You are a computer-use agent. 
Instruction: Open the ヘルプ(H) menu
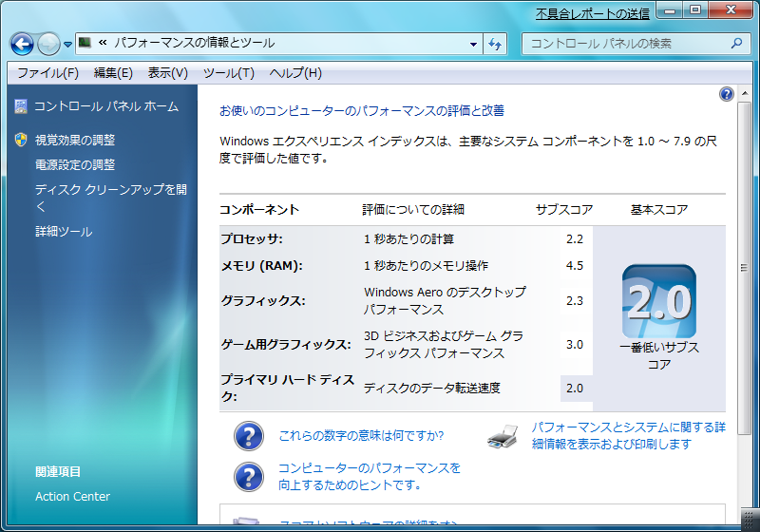(295, 73)
